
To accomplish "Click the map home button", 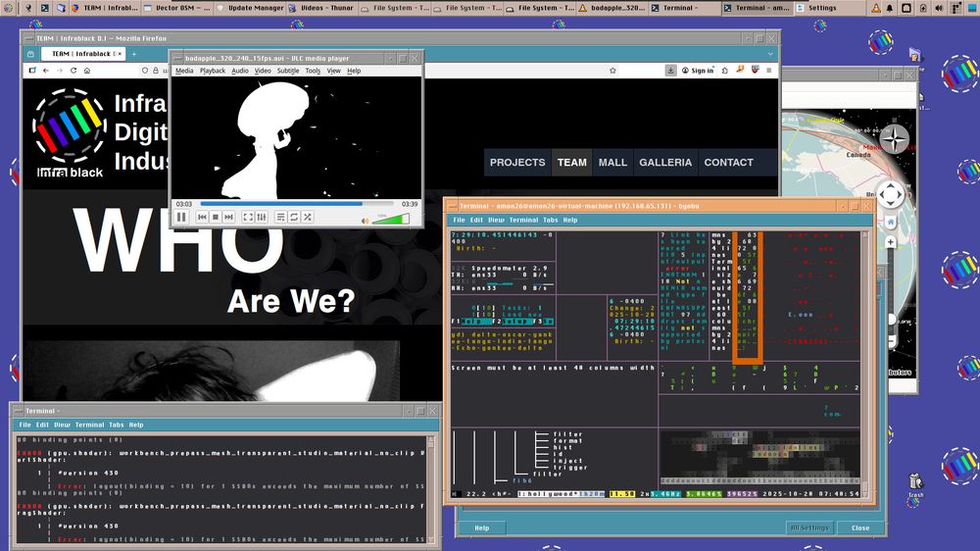I will 891,222.
